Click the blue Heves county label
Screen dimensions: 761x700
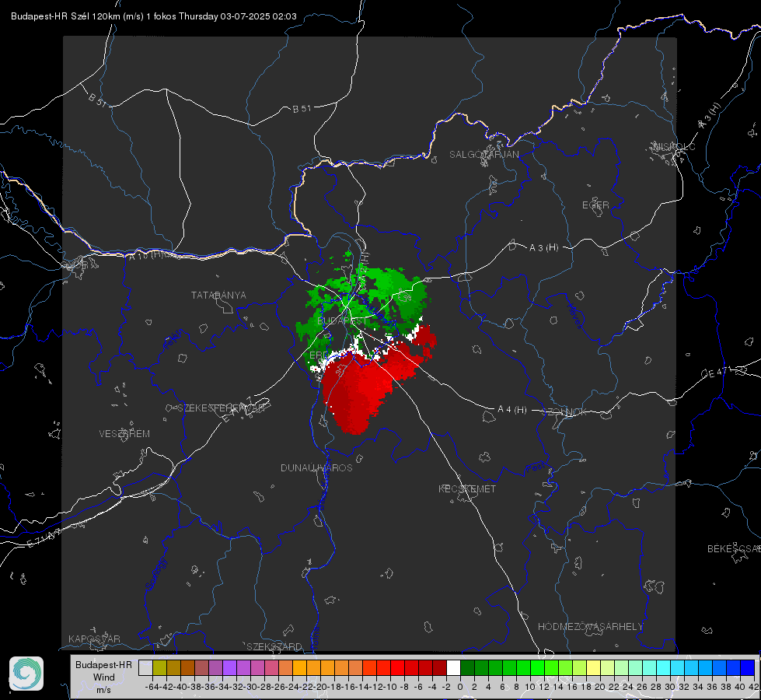point(574,316)
